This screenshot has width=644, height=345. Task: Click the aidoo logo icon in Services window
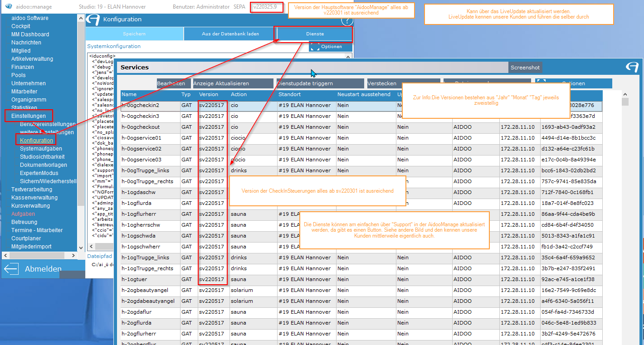point(631,67)
